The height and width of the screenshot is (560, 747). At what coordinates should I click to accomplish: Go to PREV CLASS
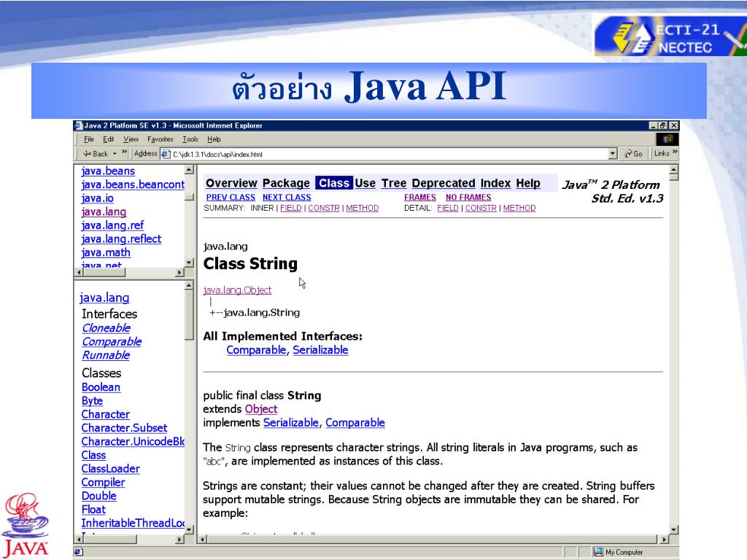pos(231,197)
